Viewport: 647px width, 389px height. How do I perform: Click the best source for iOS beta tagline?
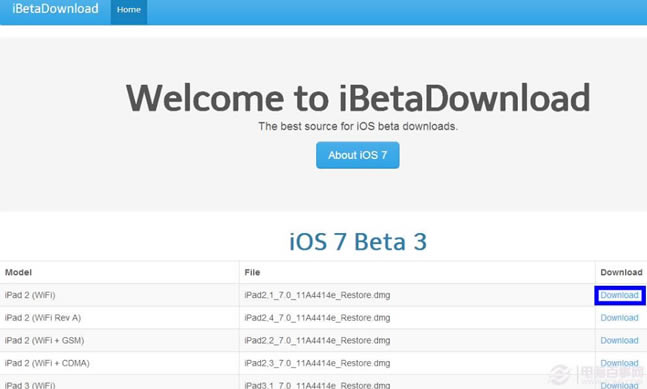tap(358, 126)
